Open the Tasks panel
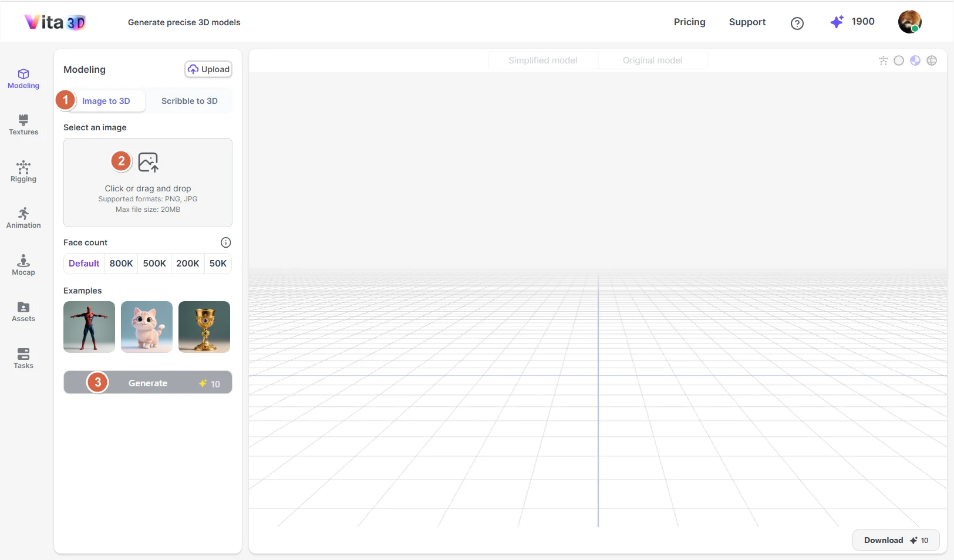Screen dimensions: 954x560 (x=23, y=358)
